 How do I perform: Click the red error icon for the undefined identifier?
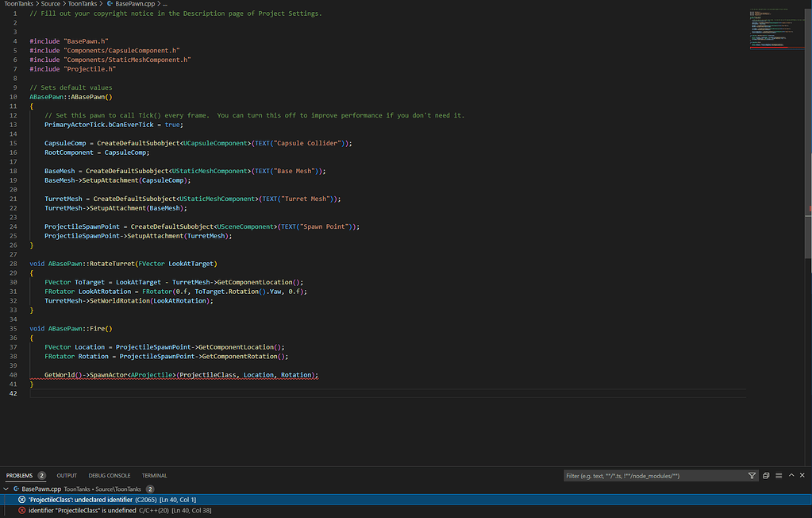(x=22, y=510)
